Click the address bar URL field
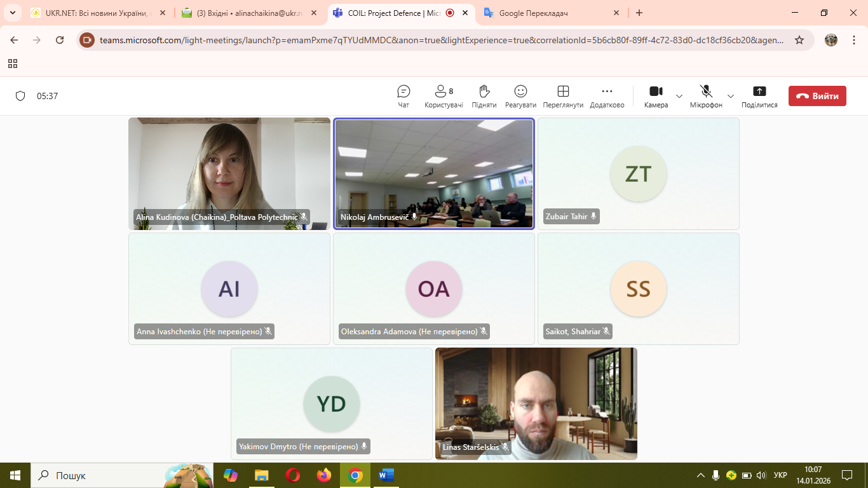The width and height of the screenshot is (868, 488). [438, 40]
